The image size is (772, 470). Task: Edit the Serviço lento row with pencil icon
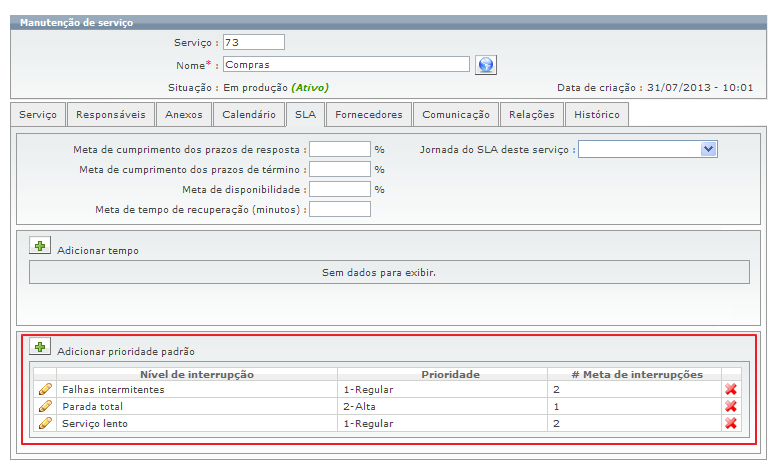[x=45, y=423]
